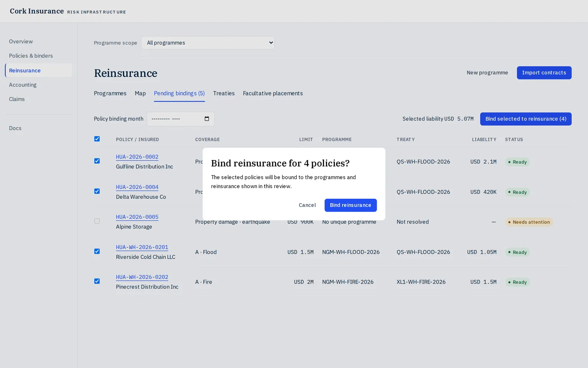Click the USD 2.1M liability value

483,162
